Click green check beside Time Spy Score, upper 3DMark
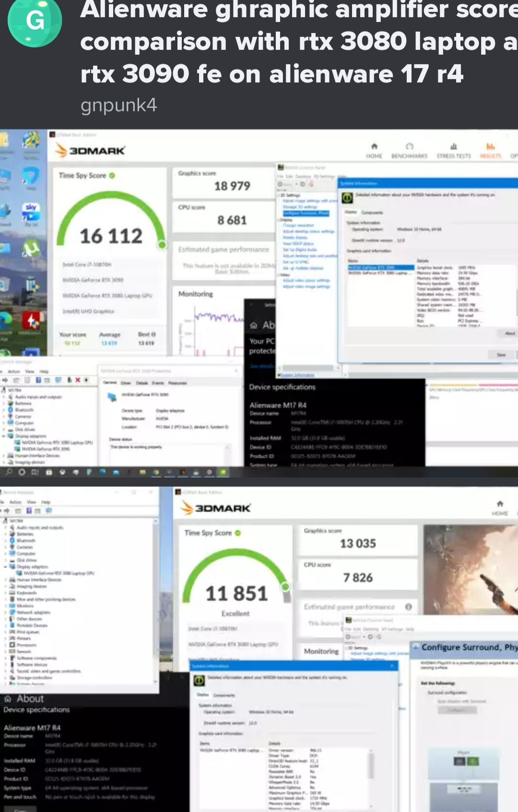Screen dimensions: 518x812 tap(112, 176)
